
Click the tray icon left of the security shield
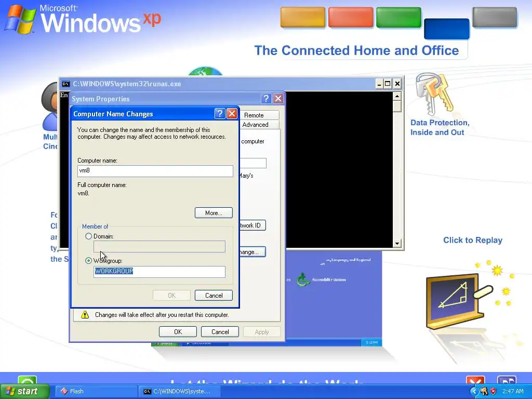click(484, 391)
